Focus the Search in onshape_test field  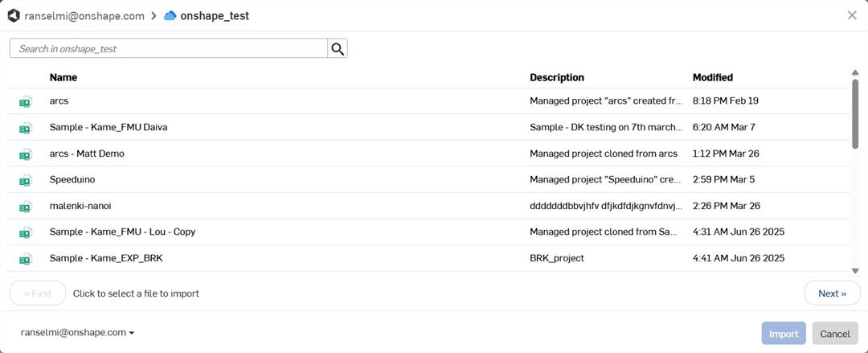pos(169,48)
